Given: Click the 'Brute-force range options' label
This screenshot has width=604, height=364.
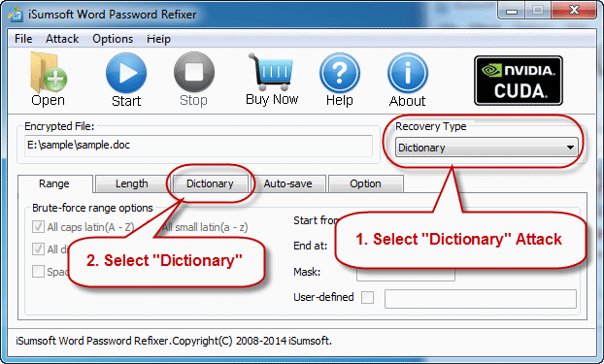Looking at the screenshot, I should point(92,208).
